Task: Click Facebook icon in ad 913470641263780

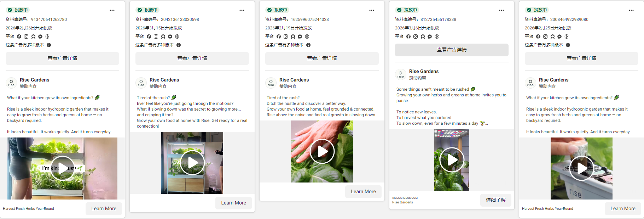Action: point(19,36)
